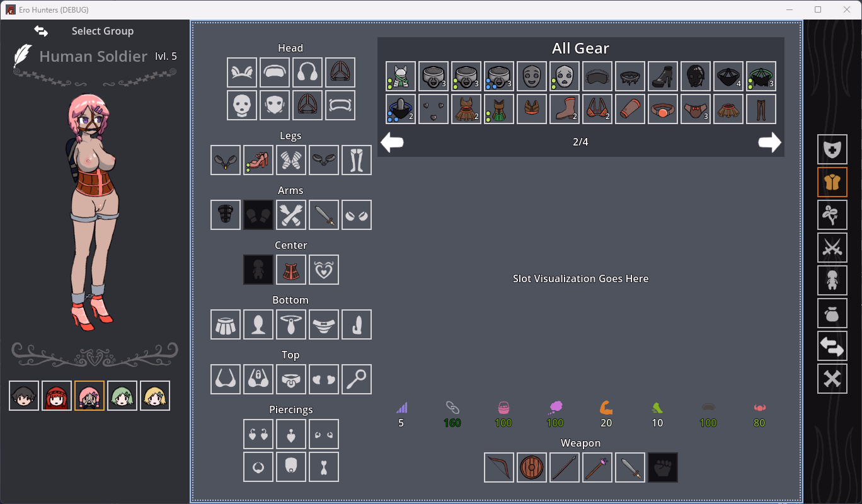Select the blonde character portrait
The width and height of the screenshot is (862, 504).
[x=155, y=396]
